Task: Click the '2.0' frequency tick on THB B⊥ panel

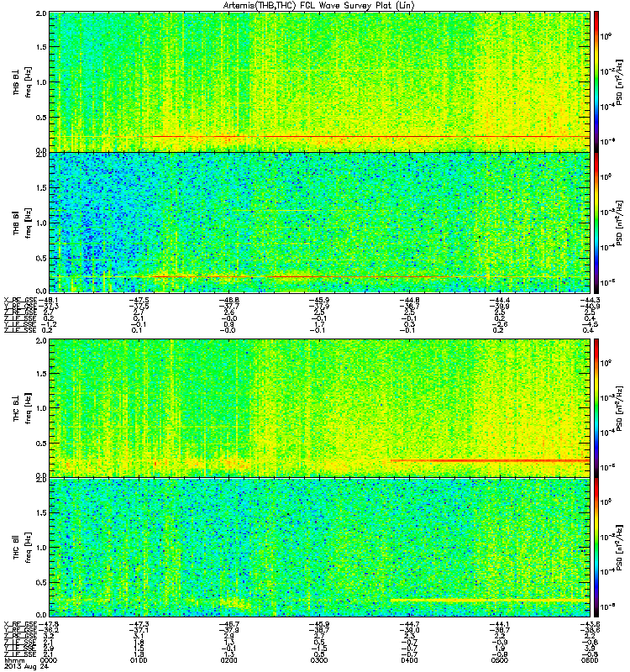Action: point(41,13)
